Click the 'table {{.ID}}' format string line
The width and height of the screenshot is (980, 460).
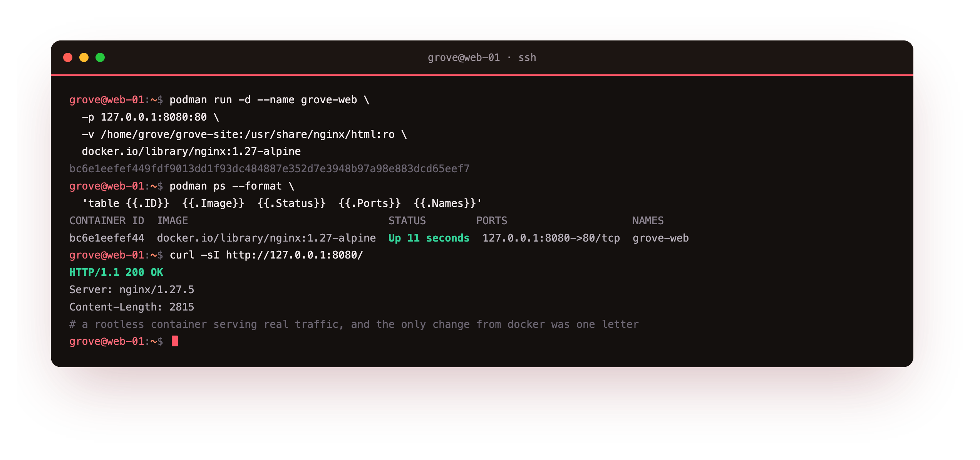click(x=281, y=203)
